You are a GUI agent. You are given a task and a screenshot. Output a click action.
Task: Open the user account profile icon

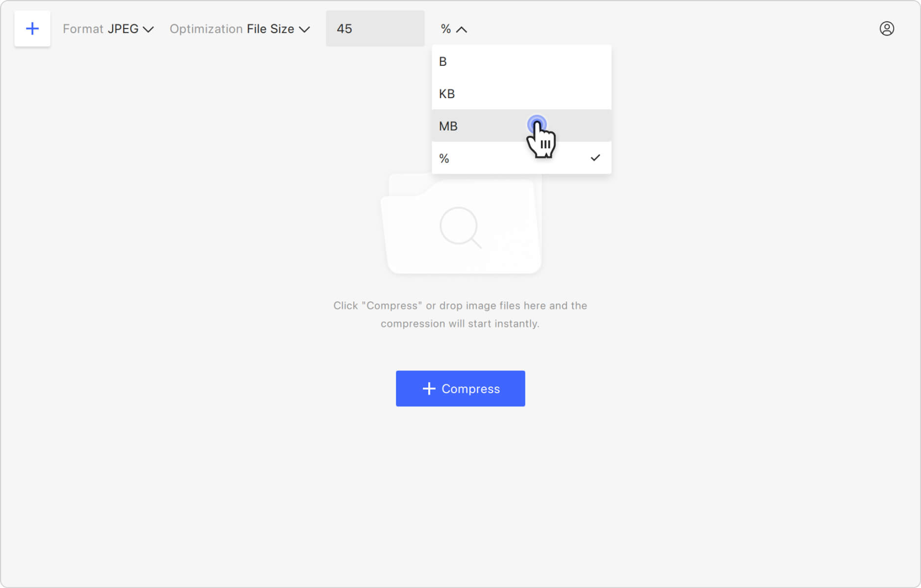886,29
